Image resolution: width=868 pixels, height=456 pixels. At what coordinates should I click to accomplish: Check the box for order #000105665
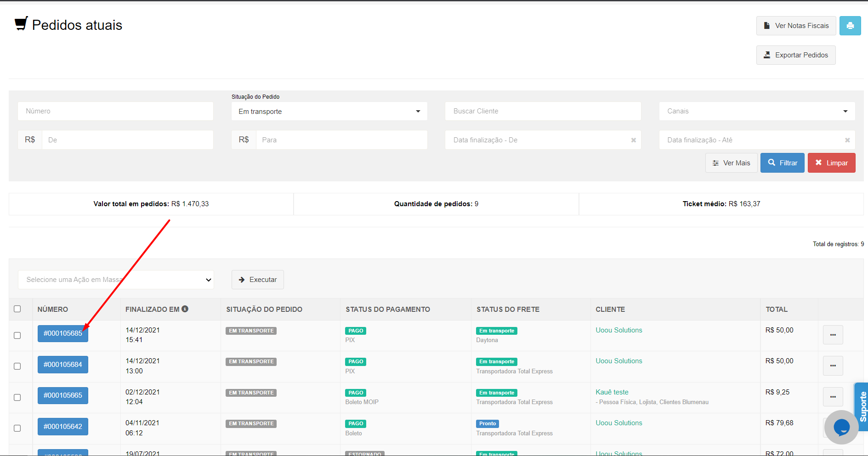[17, 397]
